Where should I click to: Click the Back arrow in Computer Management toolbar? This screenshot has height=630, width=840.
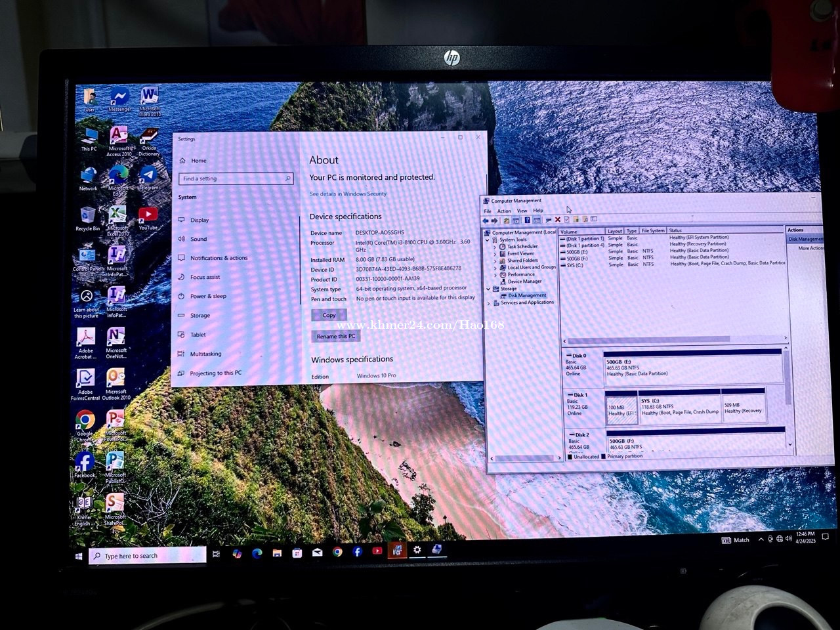click(486, 220)
